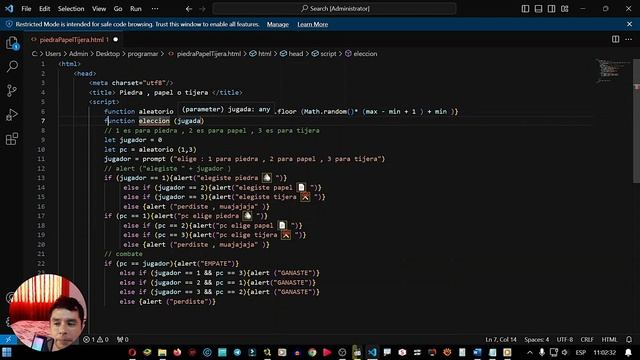Screen dimensions: 640x360
Task: Open the Customize Layout icon
Action: point(564,9)
